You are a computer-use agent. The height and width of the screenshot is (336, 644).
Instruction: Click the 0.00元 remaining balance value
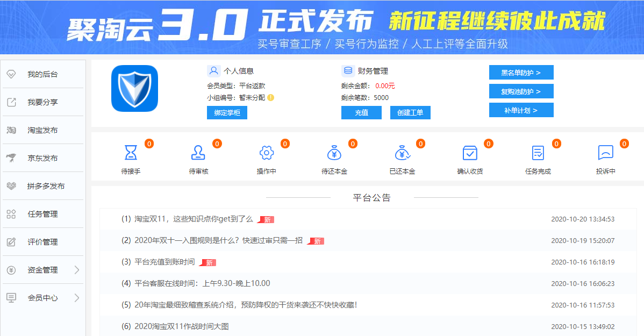coord(385,86)
